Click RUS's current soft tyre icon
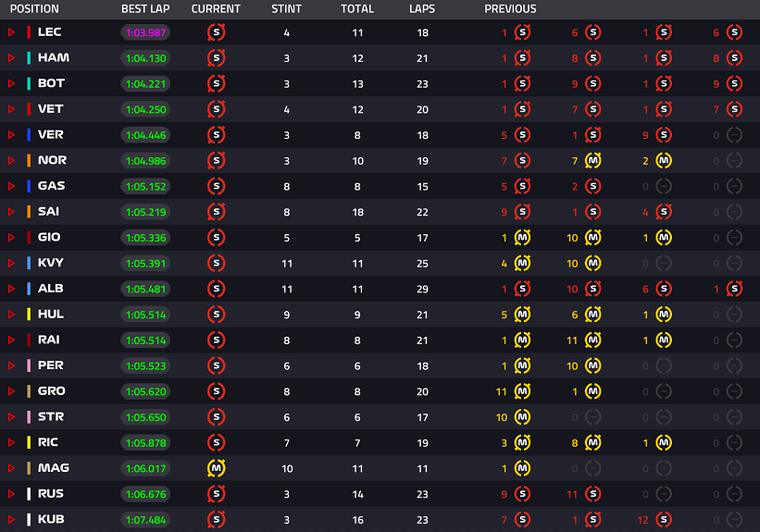 tap(217, 494)
